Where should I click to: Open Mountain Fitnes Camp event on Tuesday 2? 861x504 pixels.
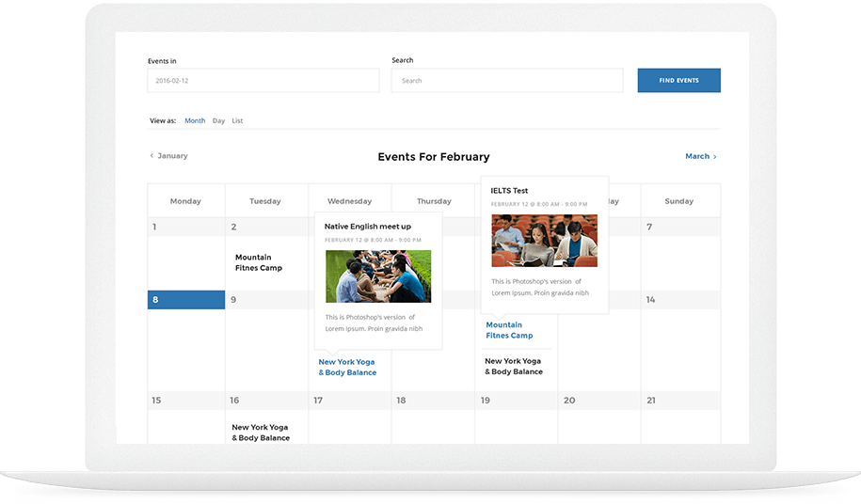tap(258, 262)
